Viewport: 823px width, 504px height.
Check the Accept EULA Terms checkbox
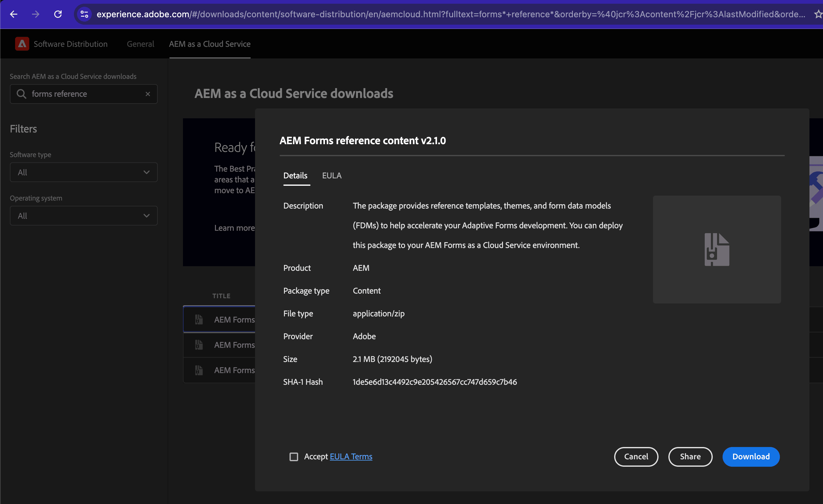(294, 456)
